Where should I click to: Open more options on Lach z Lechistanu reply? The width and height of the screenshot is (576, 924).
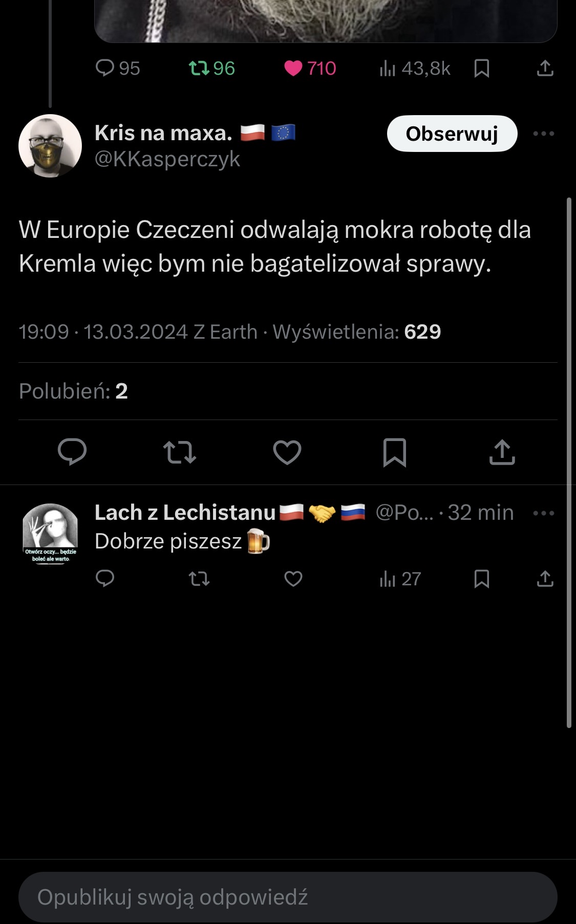coord(543,513)
